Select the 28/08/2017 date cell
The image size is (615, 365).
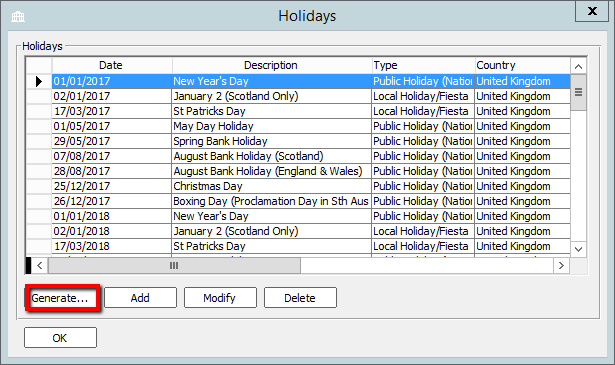point(112,171)
